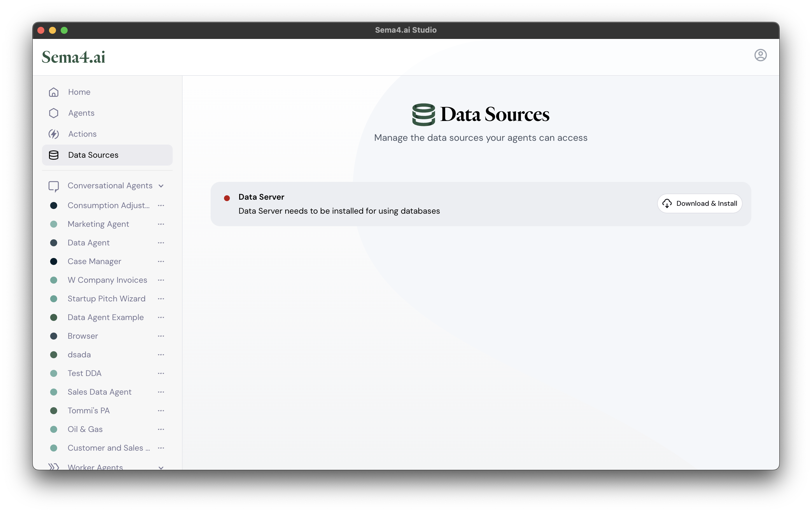Select Data Sources in sidebar

click(107, 155)
